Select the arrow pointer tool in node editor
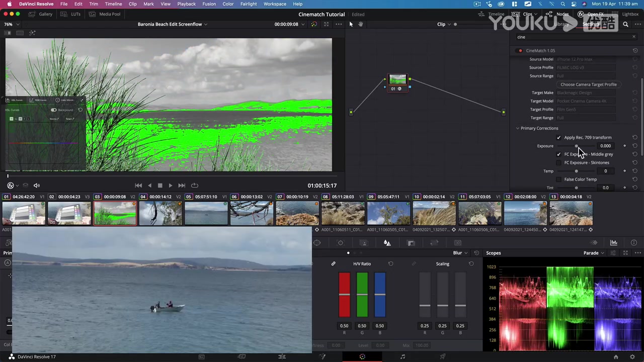644x362 pixels. tap(351, 24)
